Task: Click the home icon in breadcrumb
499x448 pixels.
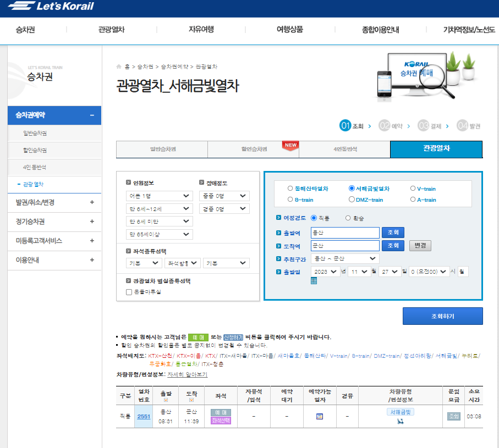Action: [x=119, y=67]
